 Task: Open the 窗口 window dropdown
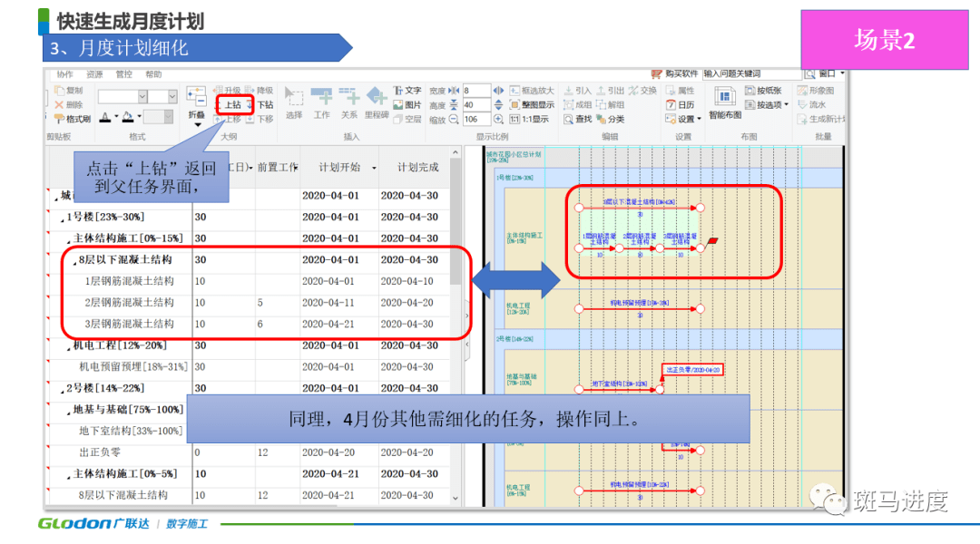tap(842, 73)
